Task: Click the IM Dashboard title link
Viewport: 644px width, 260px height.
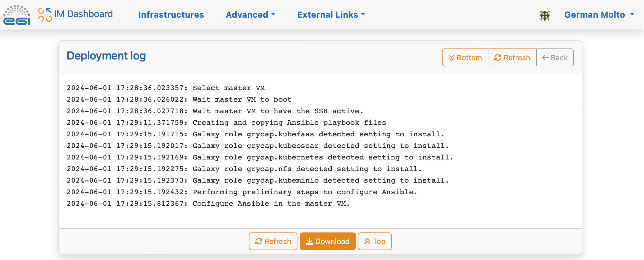Action: 84,14
